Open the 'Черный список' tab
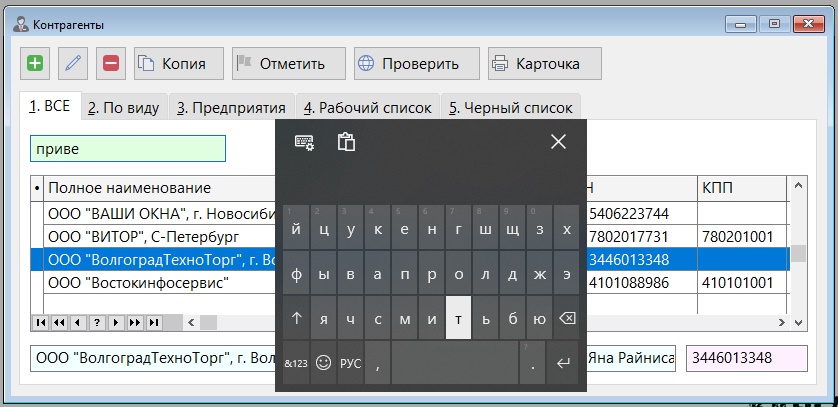 (510, 108)
